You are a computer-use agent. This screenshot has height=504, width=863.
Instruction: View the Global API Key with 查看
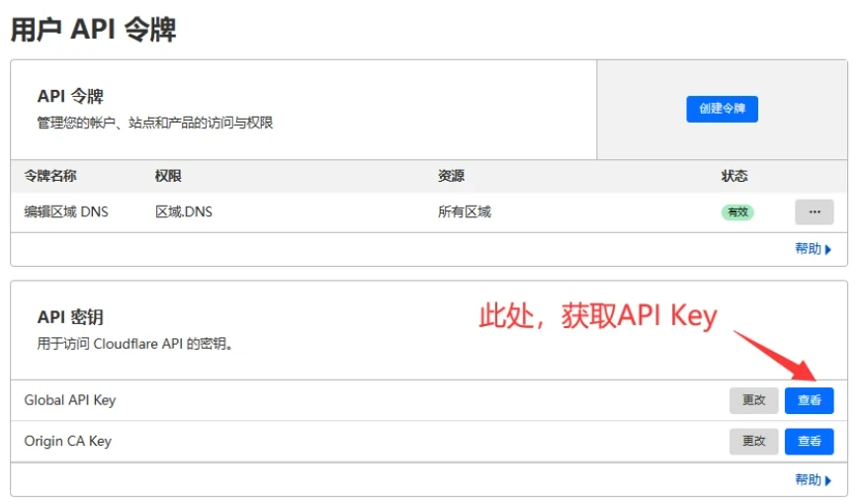click(809, 400)
